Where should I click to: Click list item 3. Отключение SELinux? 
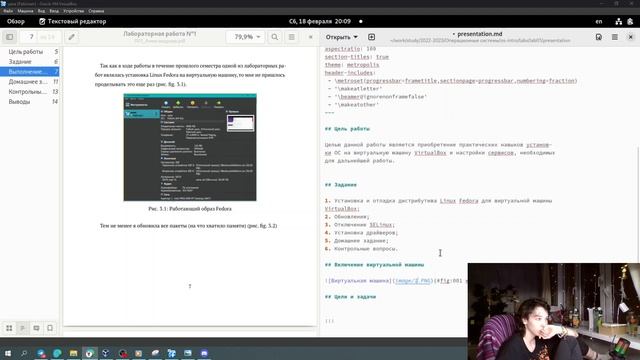pos(360,224)
